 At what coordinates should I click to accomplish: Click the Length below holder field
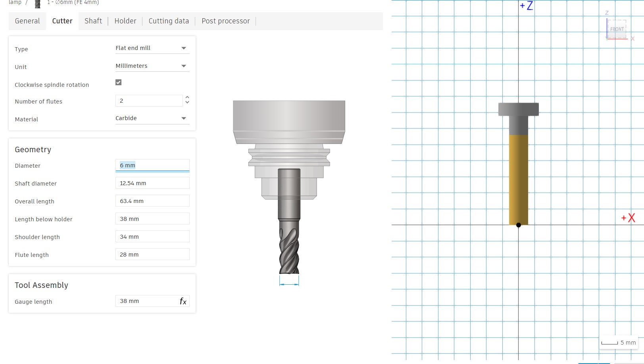click(x=152, y=219)
